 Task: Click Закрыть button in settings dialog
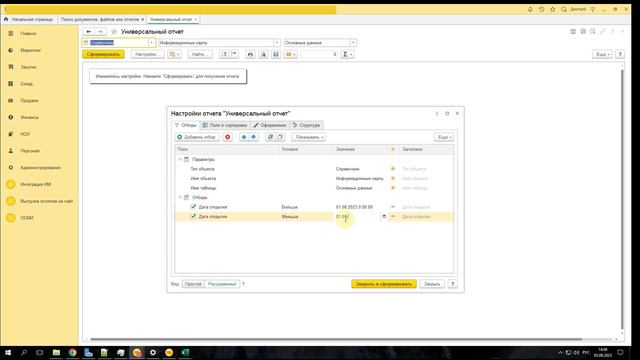coord(432,284)
